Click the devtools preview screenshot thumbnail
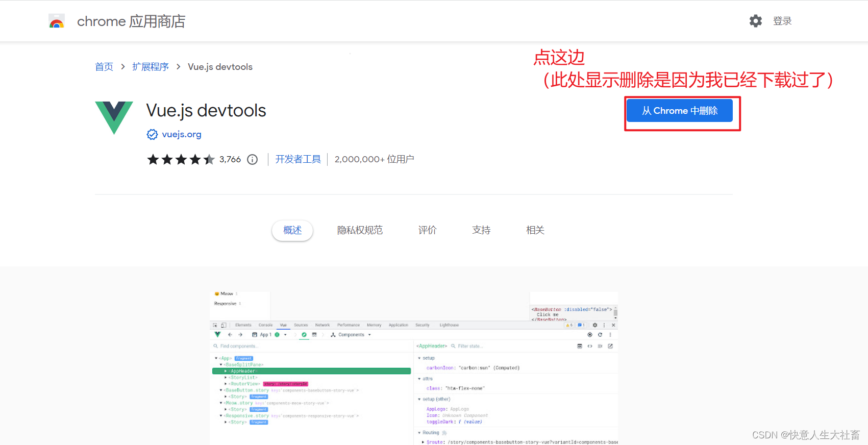The height and width of the screenshot is (445, 868). [x=414, y=368]
